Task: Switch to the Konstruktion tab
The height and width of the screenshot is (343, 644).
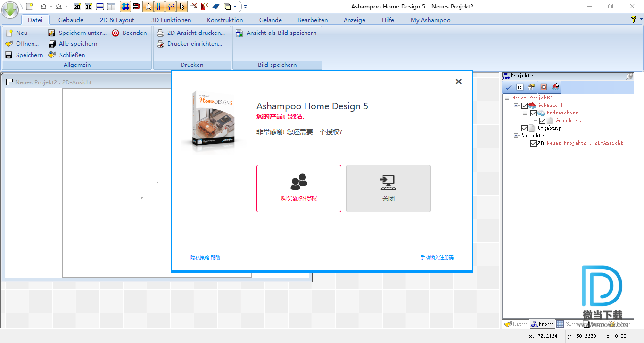Action: pyautogui.click(x=225, y=20)
